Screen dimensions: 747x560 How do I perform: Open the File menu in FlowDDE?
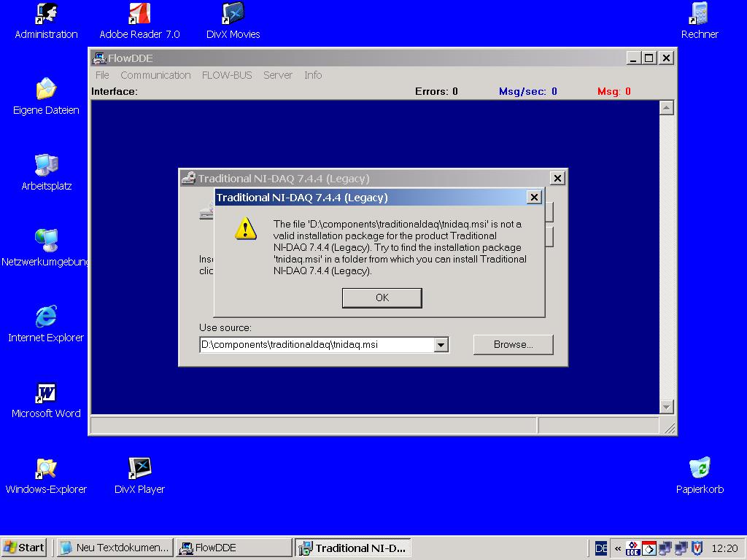(x=102, y=75)
